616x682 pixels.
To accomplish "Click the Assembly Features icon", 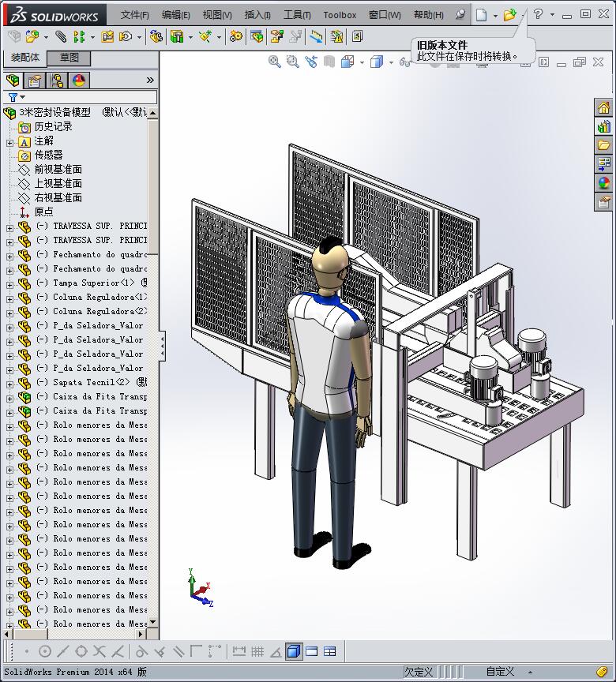I will tap(177, 36).
